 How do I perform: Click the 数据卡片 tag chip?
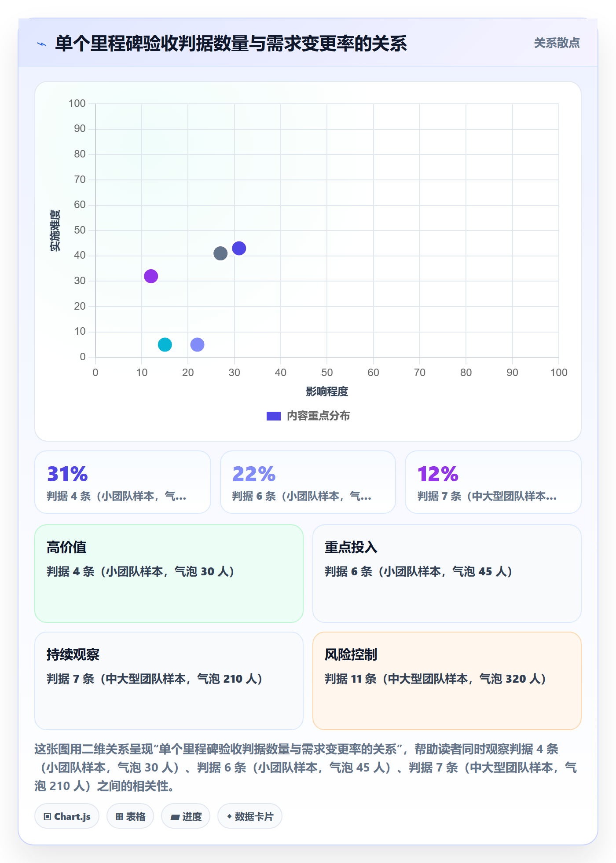point(250,816)
